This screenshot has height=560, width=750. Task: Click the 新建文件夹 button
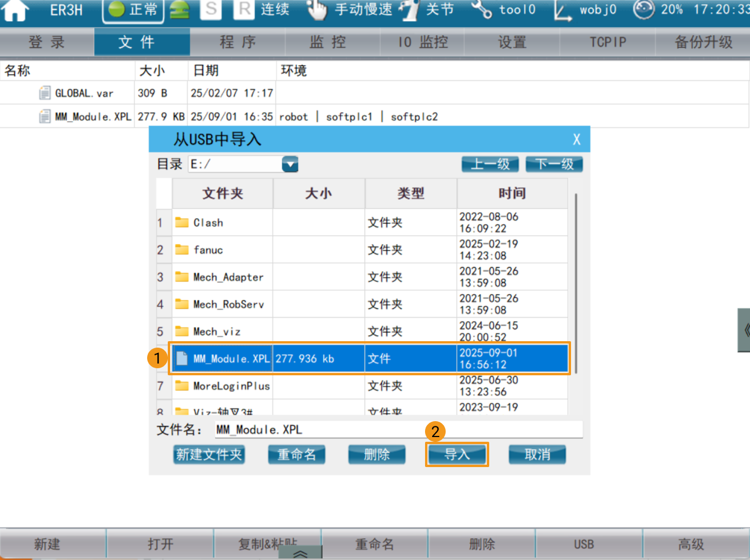209,455
